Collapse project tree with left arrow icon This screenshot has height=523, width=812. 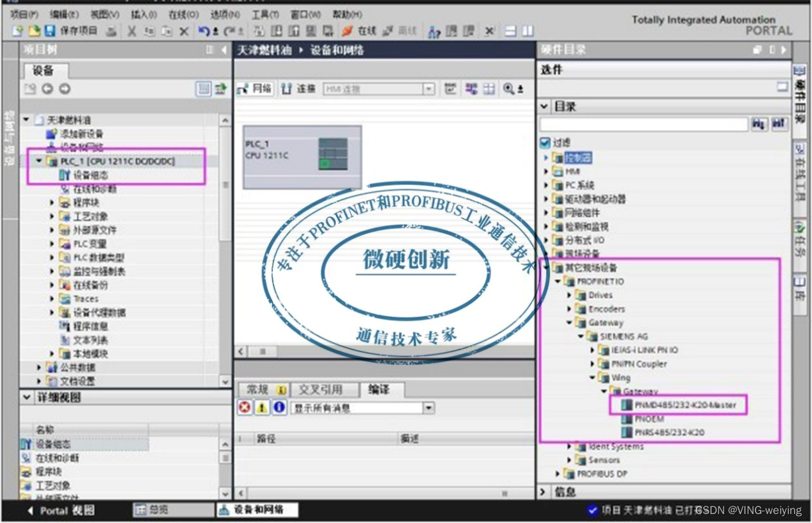[x=223, y=50]
